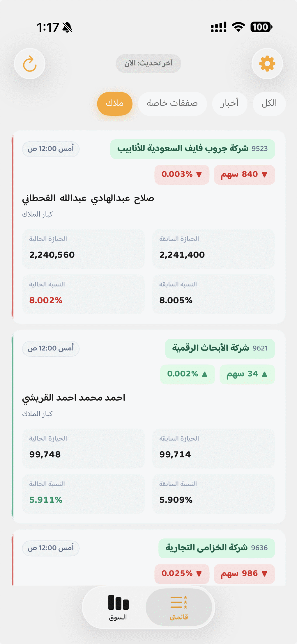
Task: Tap the red 840 سهم decrease badge
Action: click(x=244, y=174)
